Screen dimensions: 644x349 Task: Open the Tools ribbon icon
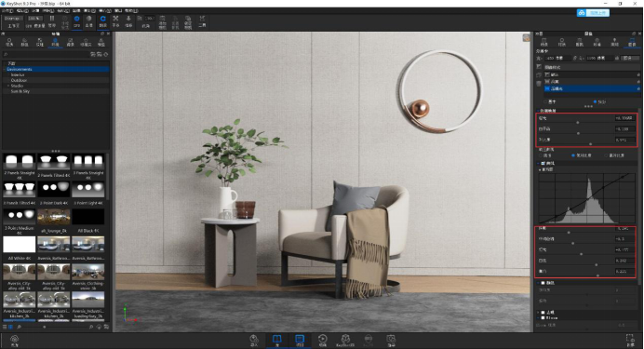tap(202, 21)
